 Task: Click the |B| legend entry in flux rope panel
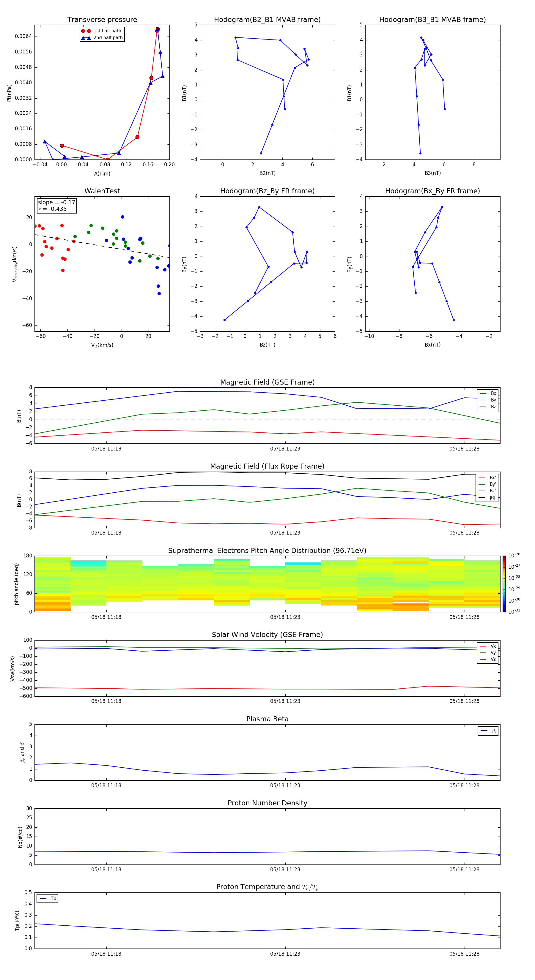click(487, 498)
